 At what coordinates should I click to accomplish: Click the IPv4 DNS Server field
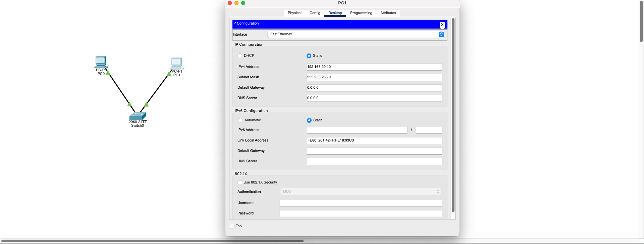click(374, 98)
